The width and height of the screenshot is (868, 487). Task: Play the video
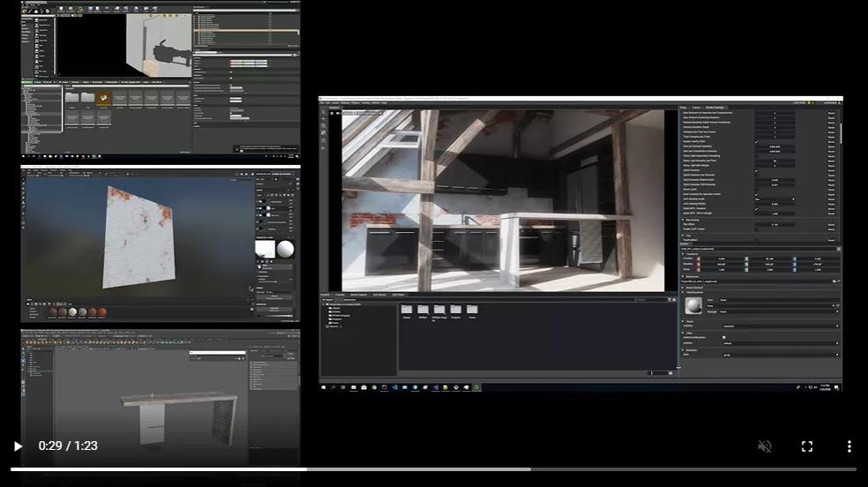18,446
